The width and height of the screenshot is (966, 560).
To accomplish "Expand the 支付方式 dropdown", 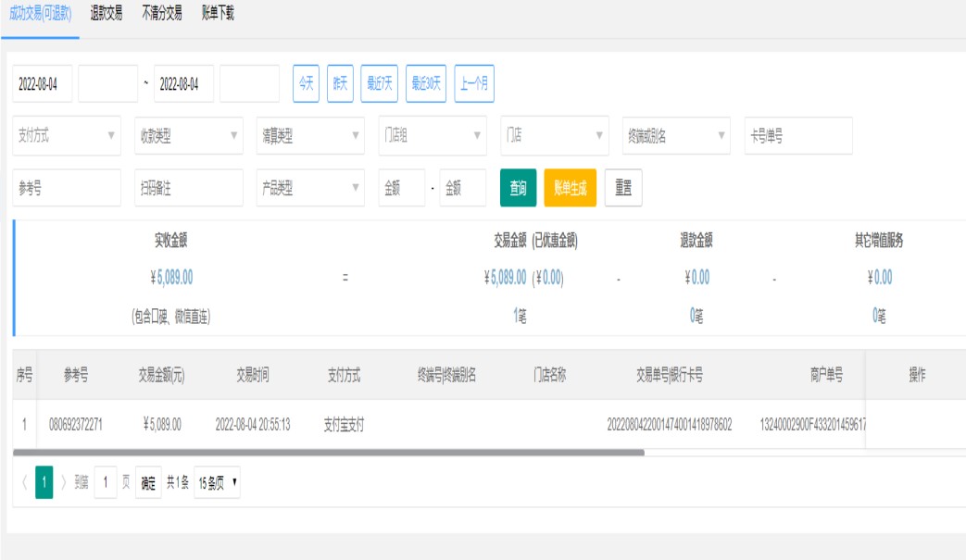I will 67,135.
